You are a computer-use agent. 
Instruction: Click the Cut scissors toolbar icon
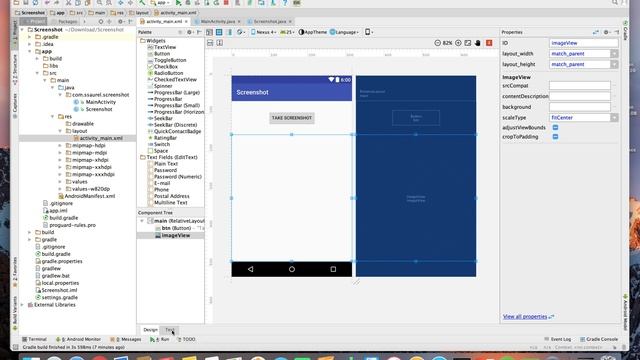(x=69, y=3)
